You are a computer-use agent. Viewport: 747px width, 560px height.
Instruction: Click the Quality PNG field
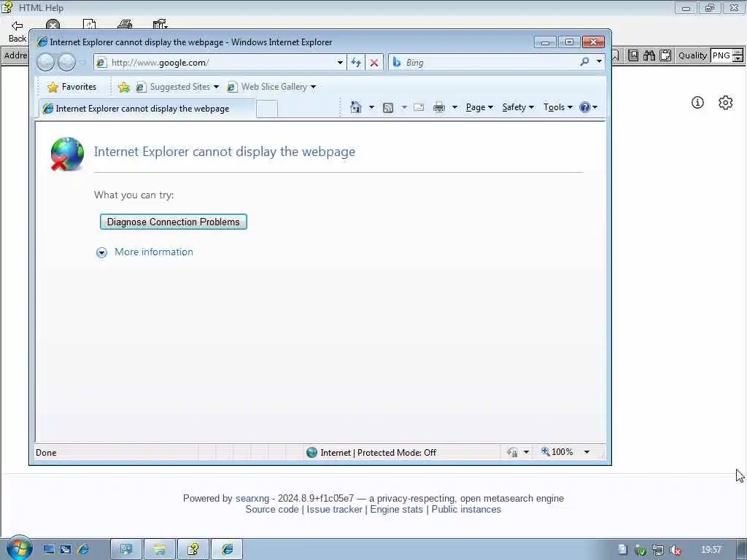[721, 55]
